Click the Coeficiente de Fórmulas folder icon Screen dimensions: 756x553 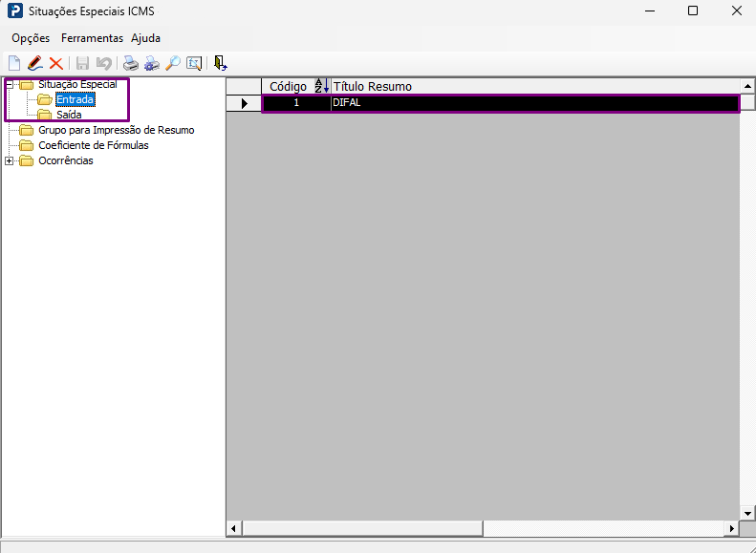pyautogui.click(x=26, y=145)
